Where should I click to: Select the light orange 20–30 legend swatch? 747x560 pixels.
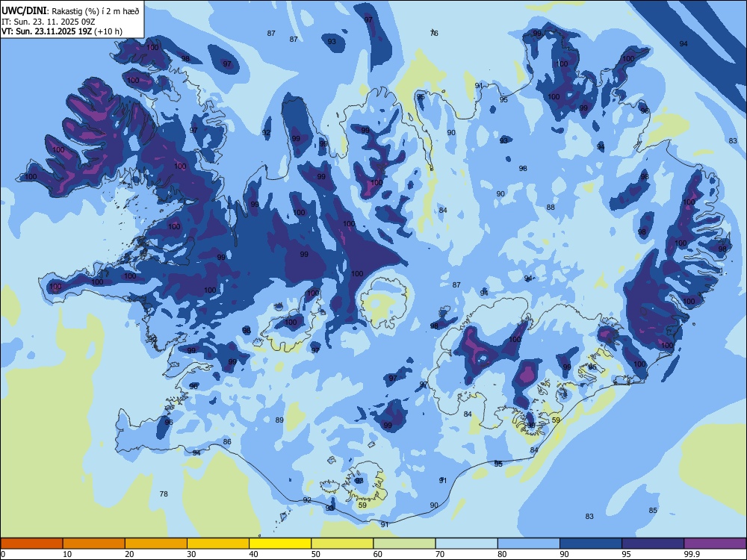coord(156,544)
